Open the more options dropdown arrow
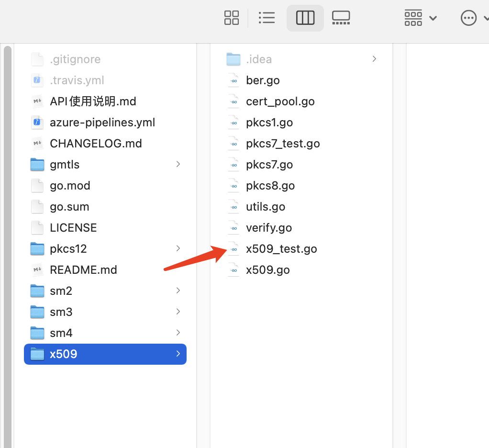 coord(486,18)
